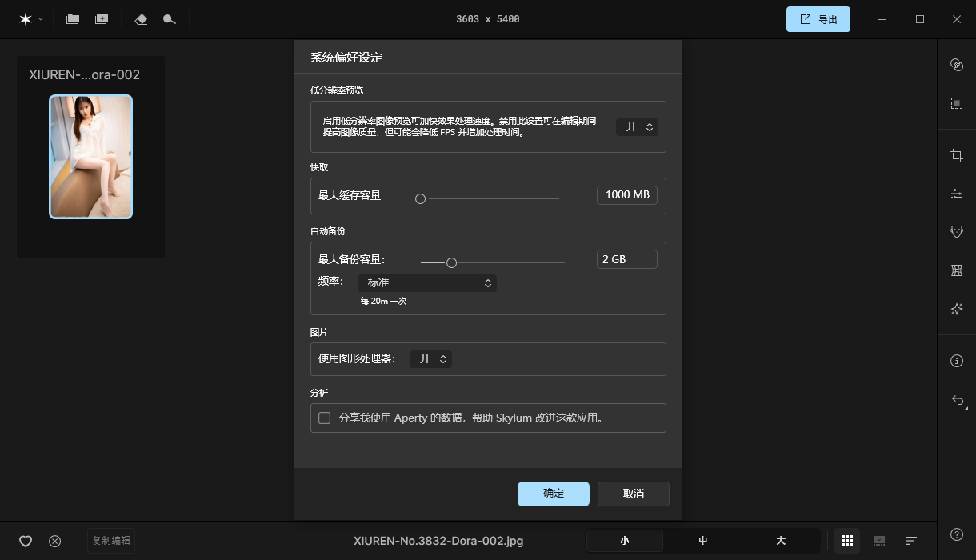The image size is (976, 560).
Task: Click the Info icon in the sidebar
Action: click(x=956, y=360)
